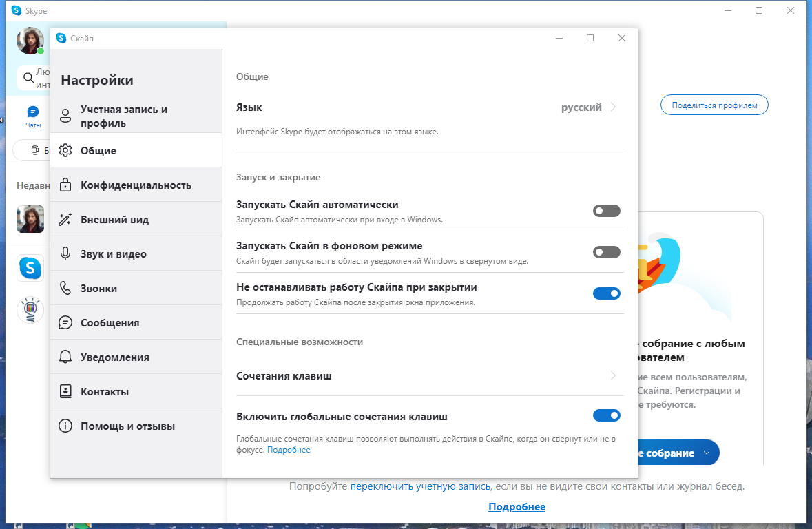Click the search magnifier in main window

29,79
